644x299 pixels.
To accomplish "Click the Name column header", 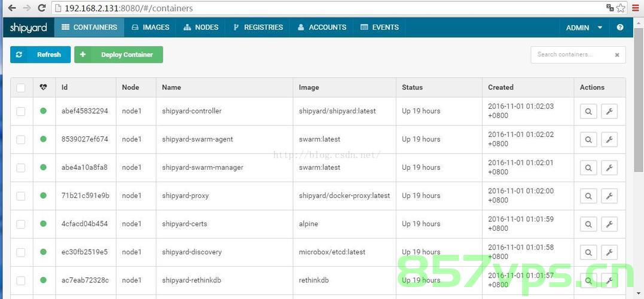I will [x=171, y=87].
